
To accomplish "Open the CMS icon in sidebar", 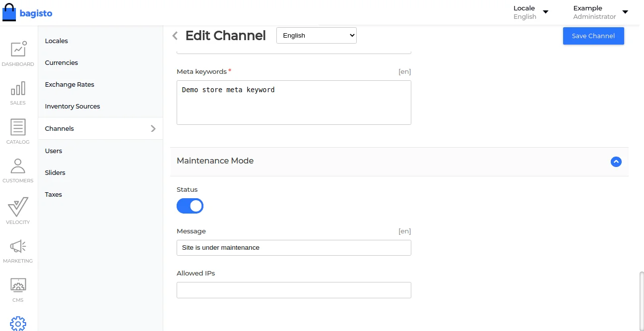I will tap(18, 285).
